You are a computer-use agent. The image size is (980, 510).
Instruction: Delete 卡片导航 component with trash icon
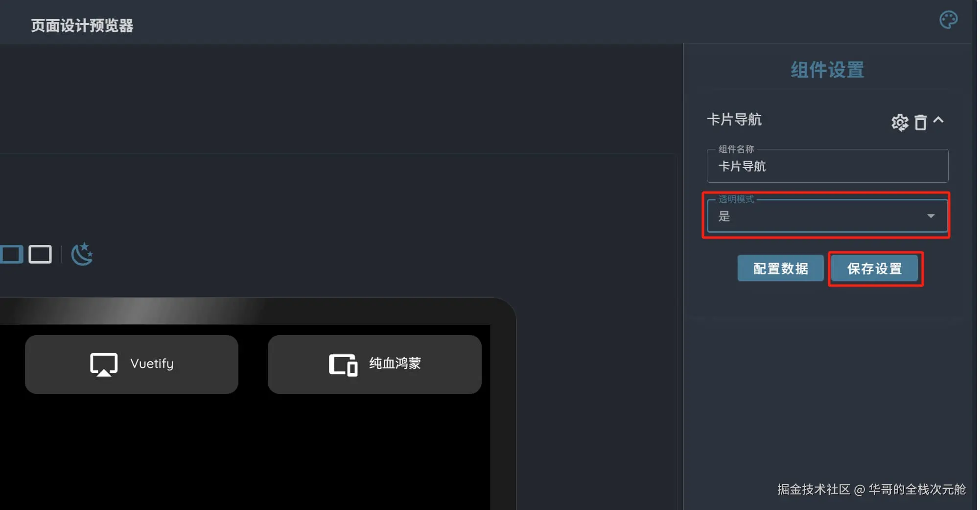pyautogui.click(x=920, y=122)
